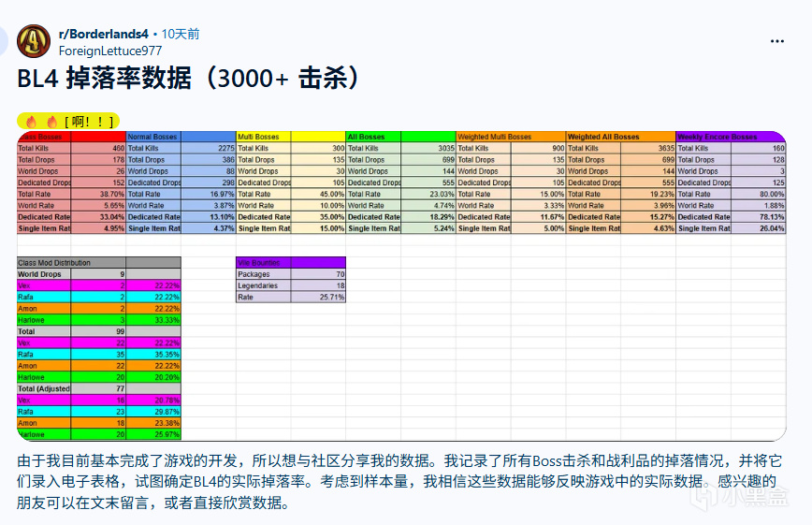This screenshot has width=812, height=525.
Task: Click the purple 'Vile Bounties' header cell
Action: click(263, 263)
